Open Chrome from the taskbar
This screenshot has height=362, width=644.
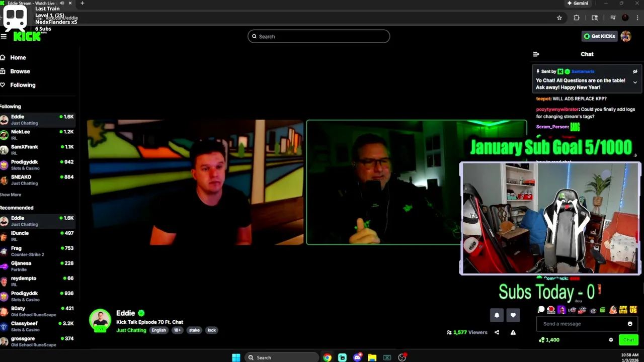pyautogui.click(x=328, y=357)
